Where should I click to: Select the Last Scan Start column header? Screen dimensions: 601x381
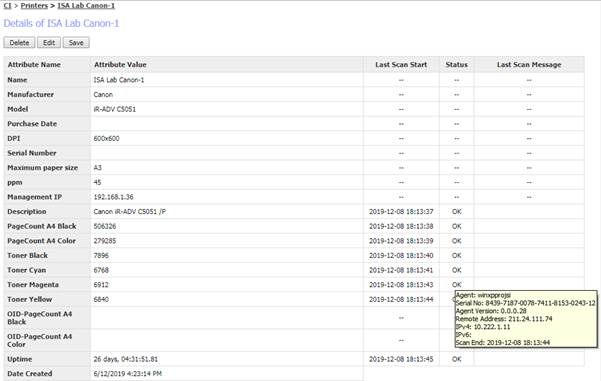401,65
